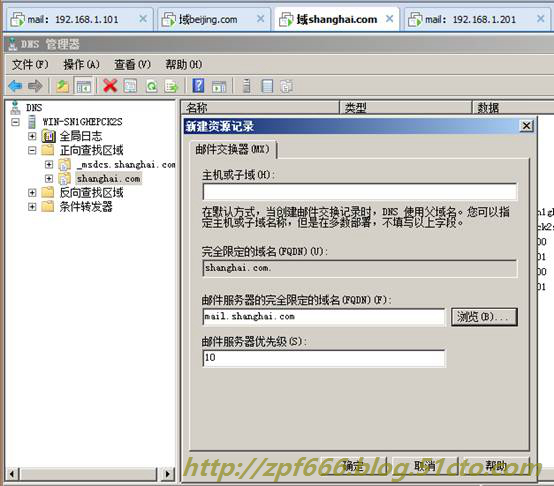
Task: Select the 正向查找区域 folder
Action: (92, 150)
